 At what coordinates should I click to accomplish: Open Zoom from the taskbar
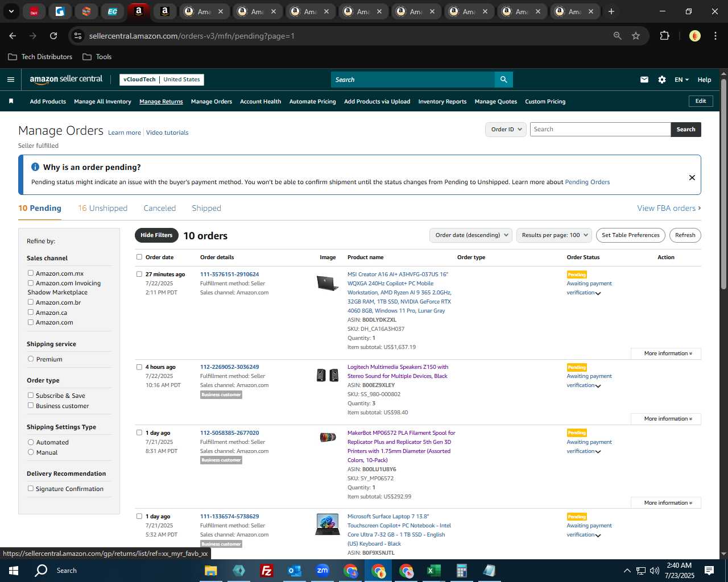[322, 571]
